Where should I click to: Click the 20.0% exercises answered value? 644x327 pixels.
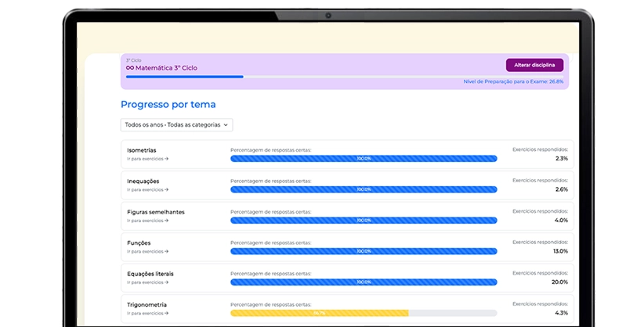pyautogui.click(x=560, y=282)
